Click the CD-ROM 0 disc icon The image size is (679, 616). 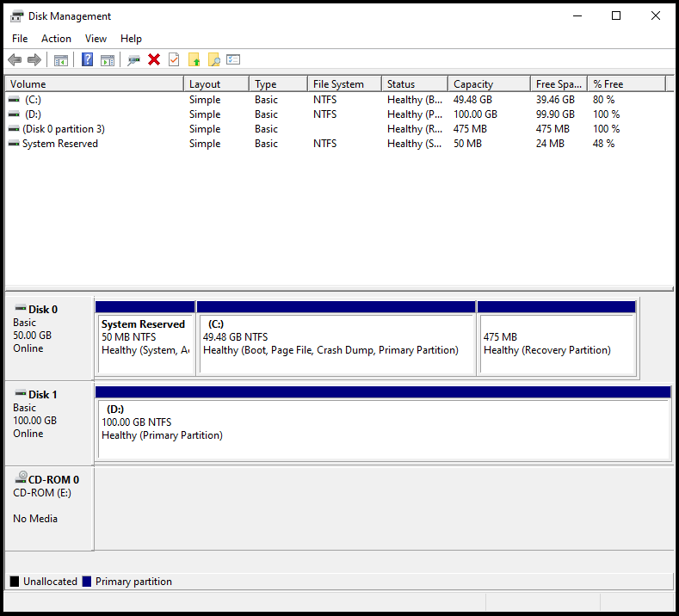[21, 477]
